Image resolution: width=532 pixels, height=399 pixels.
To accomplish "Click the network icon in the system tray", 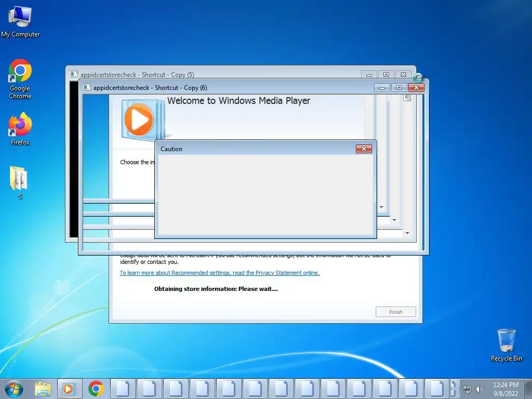I will [467, 390].
